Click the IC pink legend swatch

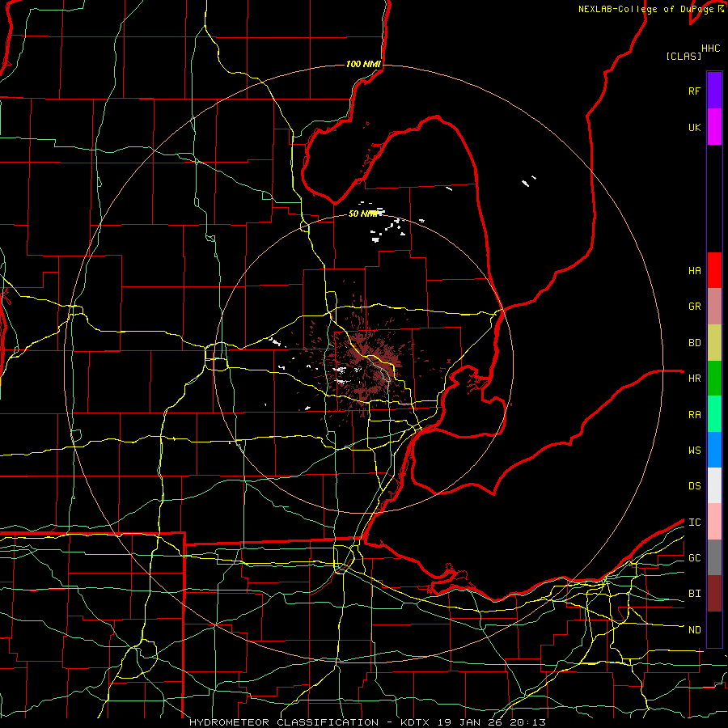pyautogui.click(x=714, y=522)
